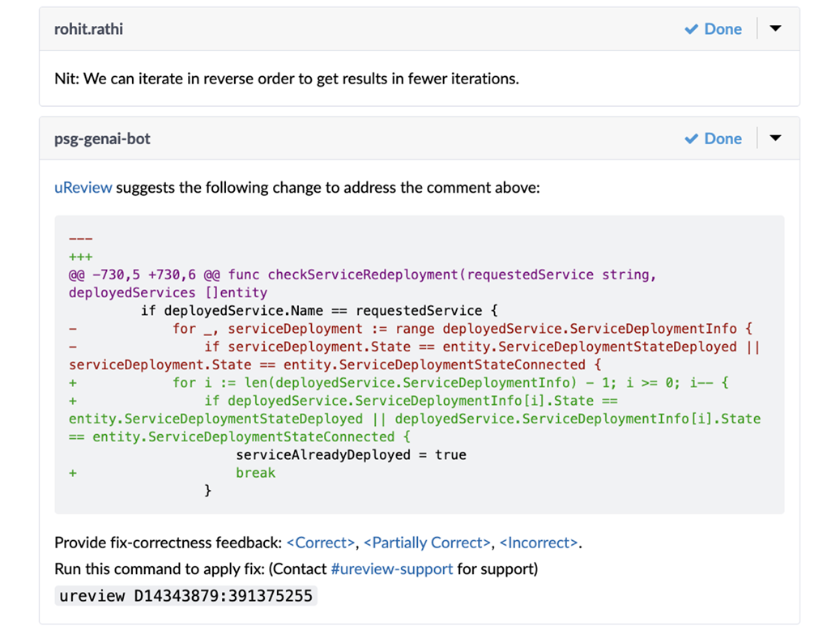Click the removed 'for _, serviceDeployment' line
The height and width of the screenshot is (630, 840).
click(462, 329)
